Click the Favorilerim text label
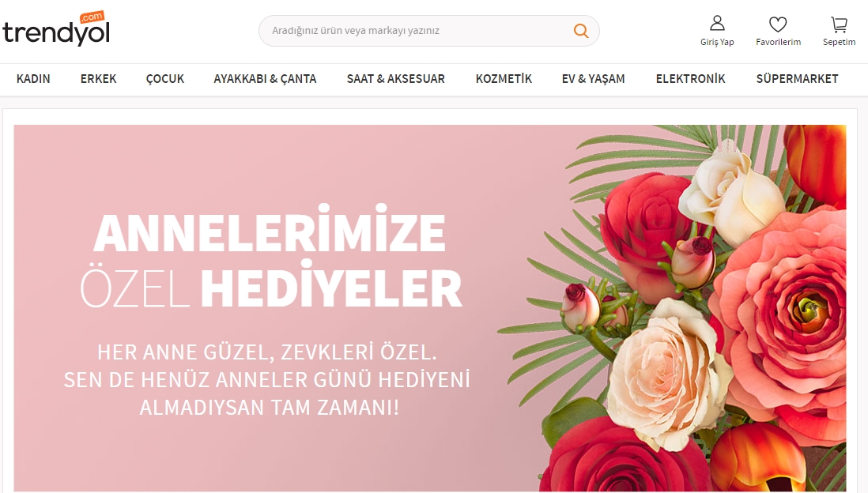 (779, 42)
